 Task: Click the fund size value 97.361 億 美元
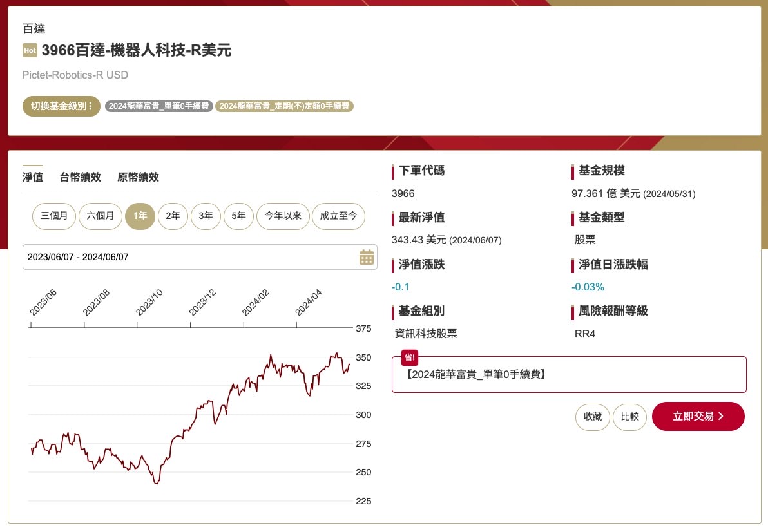[x=606, y=193]
